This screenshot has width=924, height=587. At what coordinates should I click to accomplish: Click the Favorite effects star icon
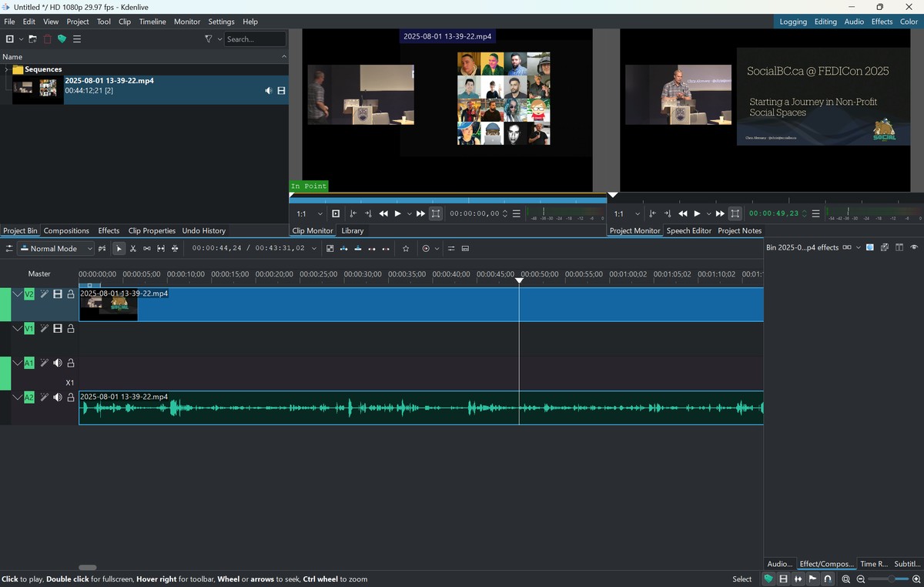point(406,249)
